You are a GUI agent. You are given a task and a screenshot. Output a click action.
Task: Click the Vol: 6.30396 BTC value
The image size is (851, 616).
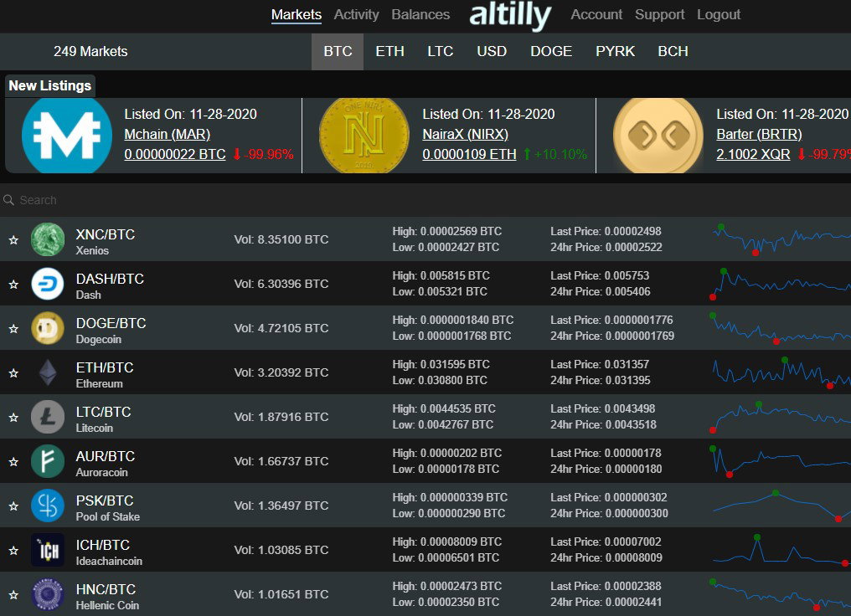point(281,284)
